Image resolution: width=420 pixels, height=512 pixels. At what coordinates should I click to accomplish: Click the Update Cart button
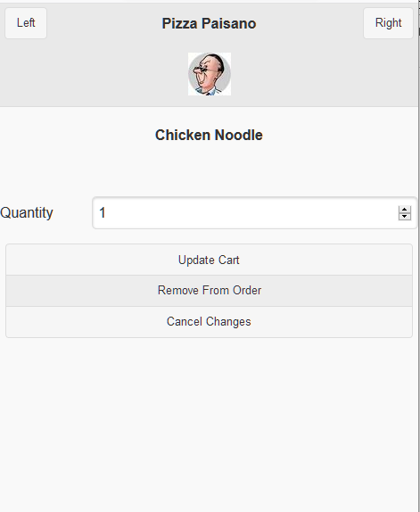click(210, 260)
